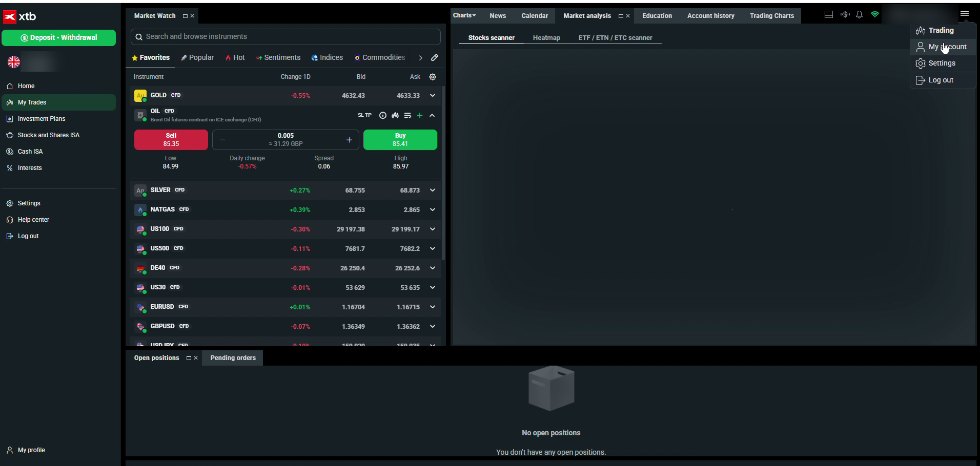Switch to the Hot tab
The height and width of the screenshot is (466, 980).
tap(235, 58)
